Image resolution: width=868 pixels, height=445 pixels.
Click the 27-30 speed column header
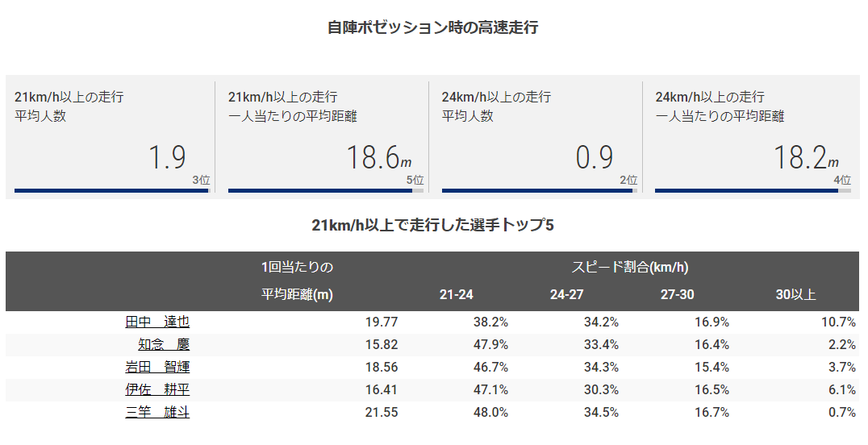pyautogui.click(x=677, y=295)
